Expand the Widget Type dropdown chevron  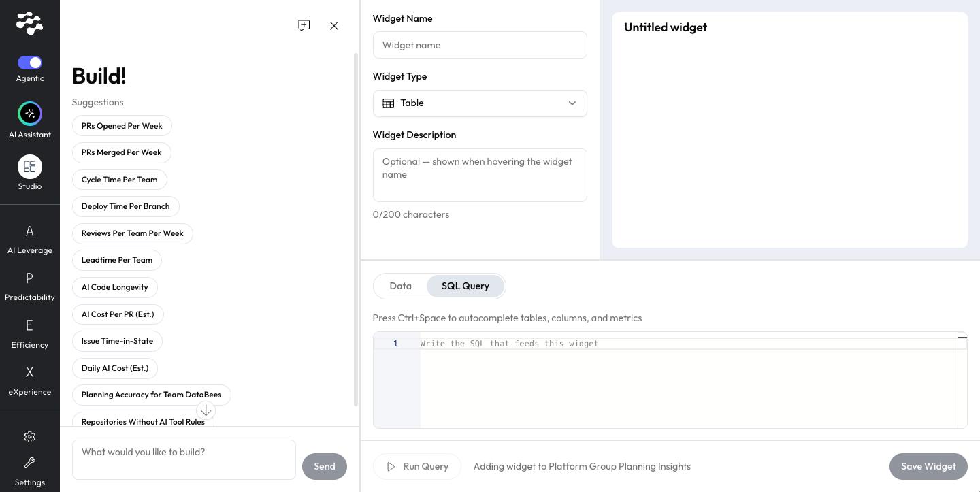click(x=572, y=103)
